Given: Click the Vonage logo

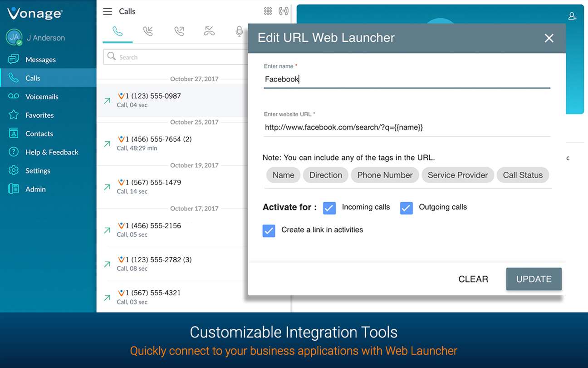Looking at the screenshot, I should point(34,13).
